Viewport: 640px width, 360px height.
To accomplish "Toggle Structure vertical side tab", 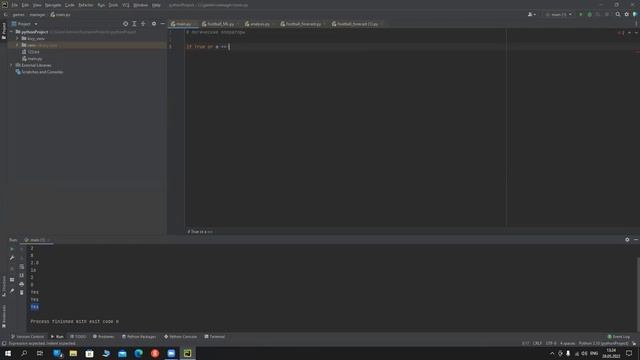I will pyautogui.click(x=4, y=286).
